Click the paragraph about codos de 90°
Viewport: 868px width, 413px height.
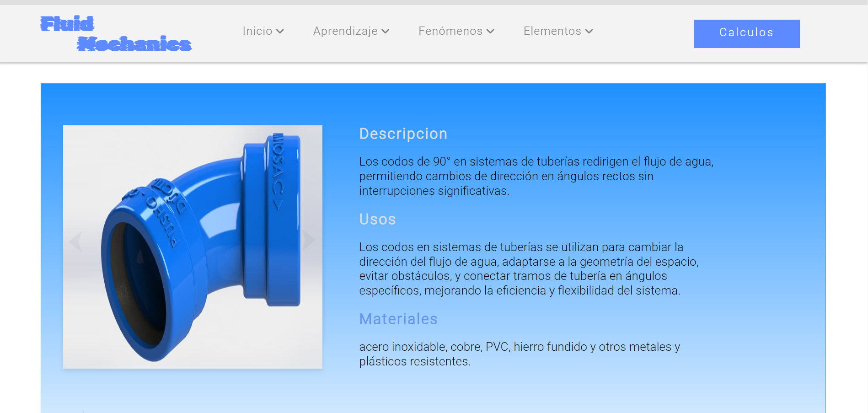click(536, 176)
